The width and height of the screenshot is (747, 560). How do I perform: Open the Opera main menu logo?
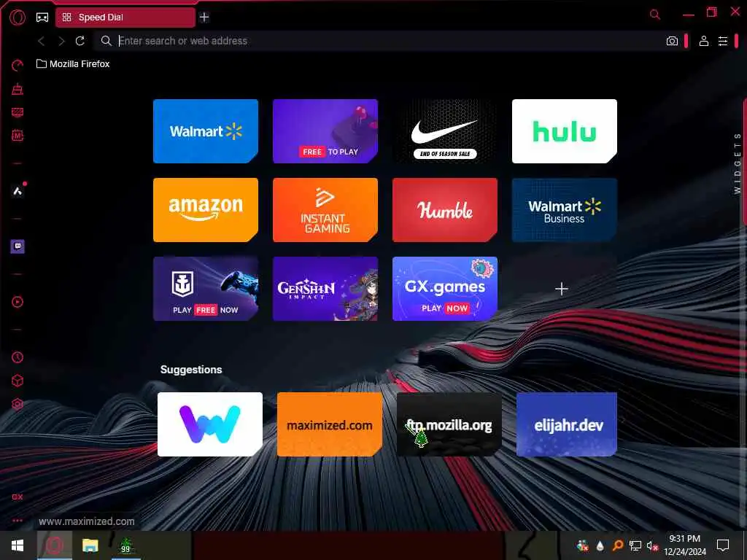point(18,17)
